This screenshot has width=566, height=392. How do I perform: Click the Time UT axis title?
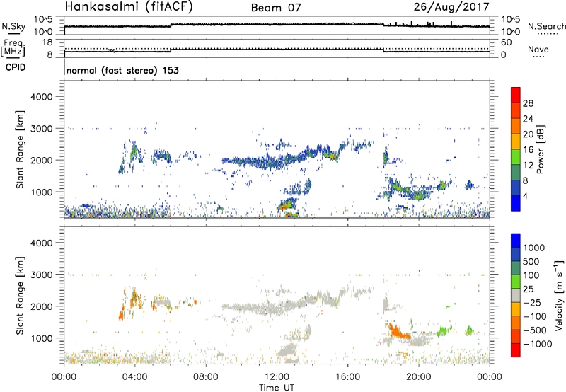[277, 388]
